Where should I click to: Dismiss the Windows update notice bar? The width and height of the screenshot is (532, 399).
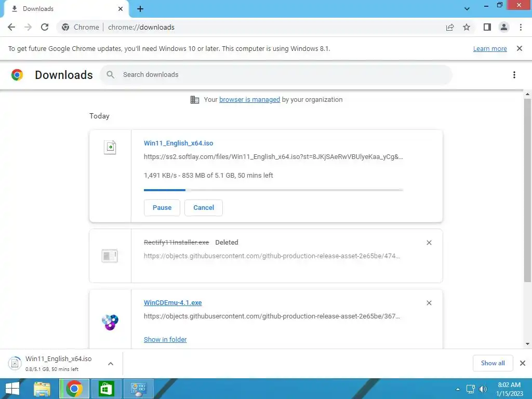pyautogui.click(x=520, y=48)
